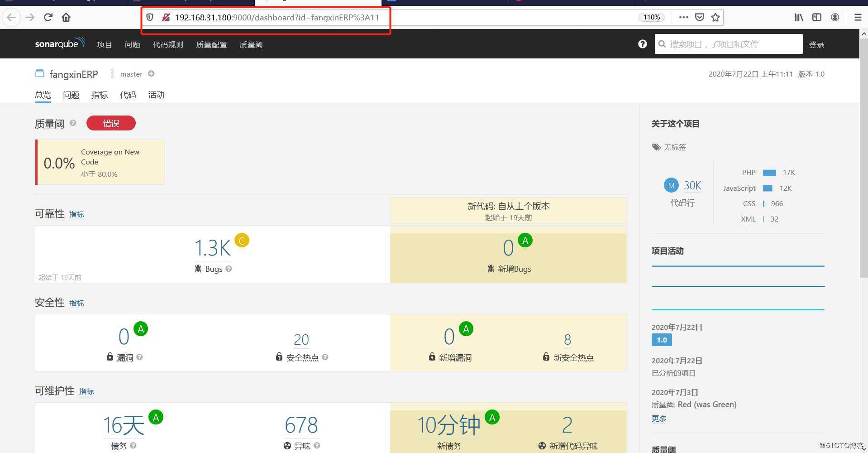The width and height of the screenshot is (868, 453).
Task: Switch to the 活动 tab
Action: click(x=156, y=95)
